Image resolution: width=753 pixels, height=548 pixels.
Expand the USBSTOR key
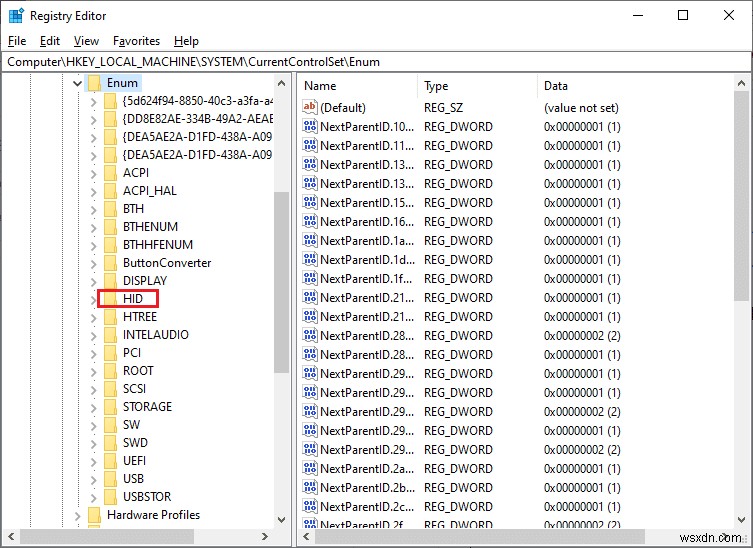pos(93,497)
